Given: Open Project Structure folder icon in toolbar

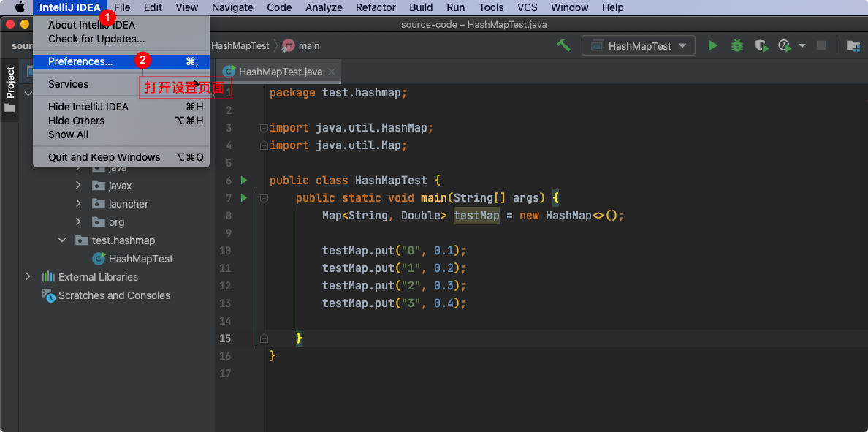Looking at the screenshot, I should [853, 46].
